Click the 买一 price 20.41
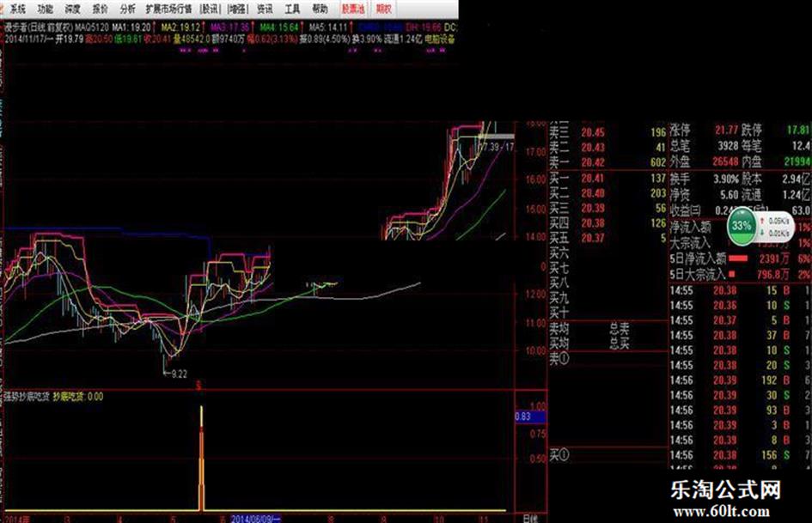This screenshot has width=812, height=523. tap(592, 179)
